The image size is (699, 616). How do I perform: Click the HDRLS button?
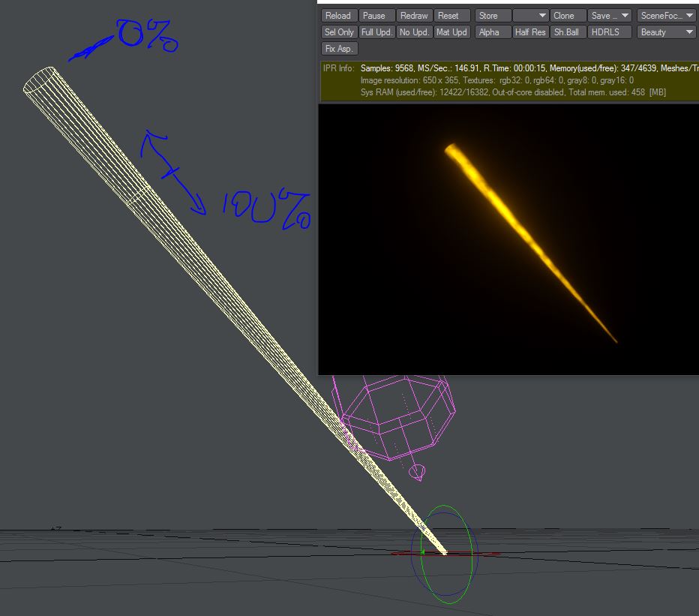point(610,32)
